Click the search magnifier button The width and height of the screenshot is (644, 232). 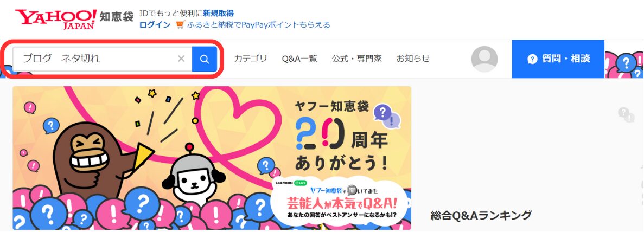(x=205, y=59)
